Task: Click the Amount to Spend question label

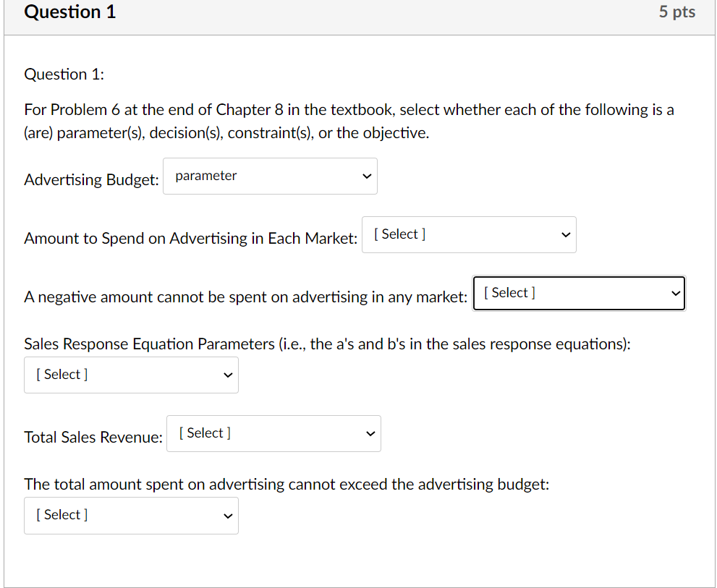Action: coord(190,238)
